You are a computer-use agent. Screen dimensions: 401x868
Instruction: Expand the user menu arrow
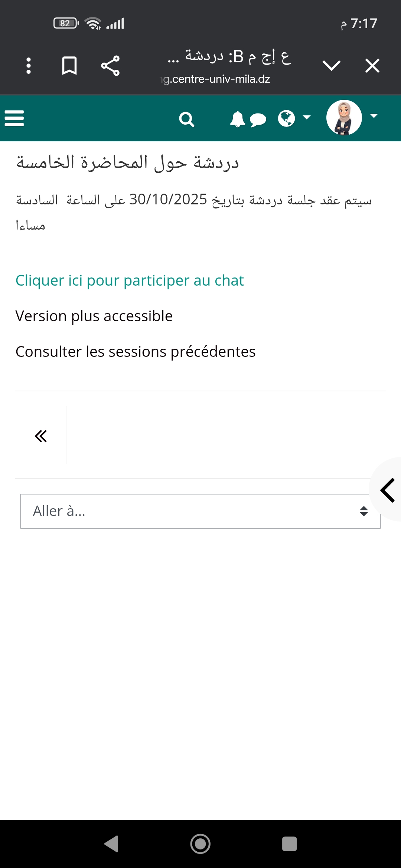(374, 116)
